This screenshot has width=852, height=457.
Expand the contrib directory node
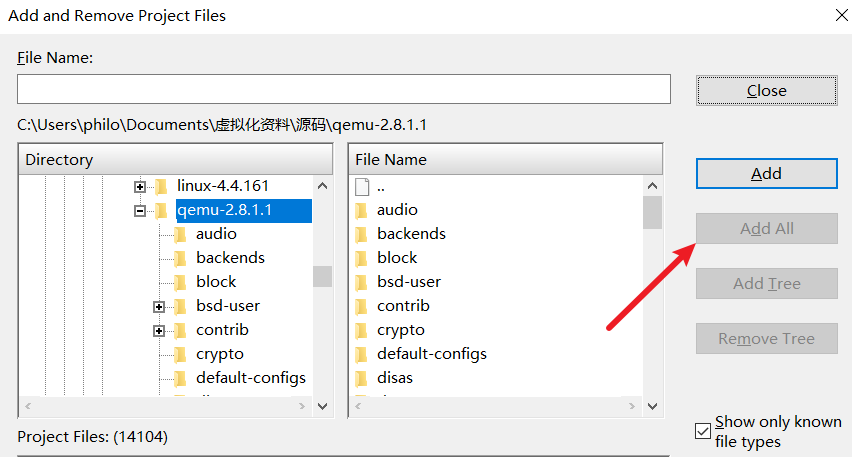(x=159, y=331)
